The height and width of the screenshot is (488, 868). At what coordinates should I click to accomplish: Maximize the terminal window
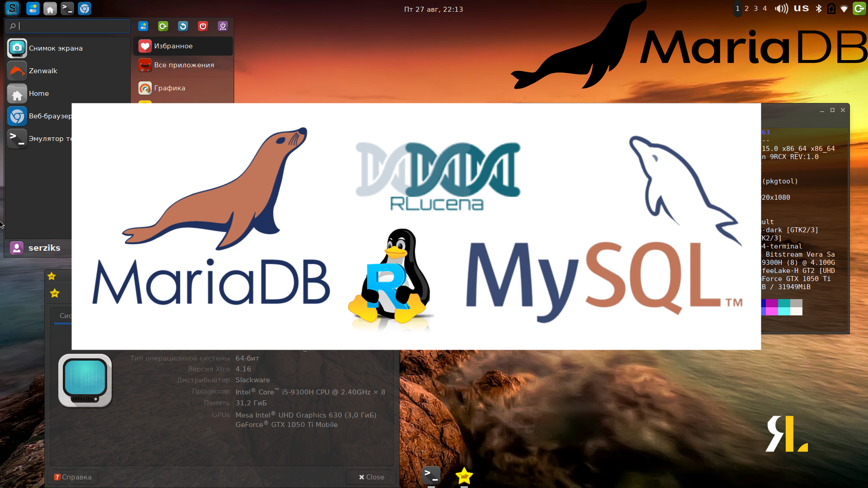[x=832, y=110]
